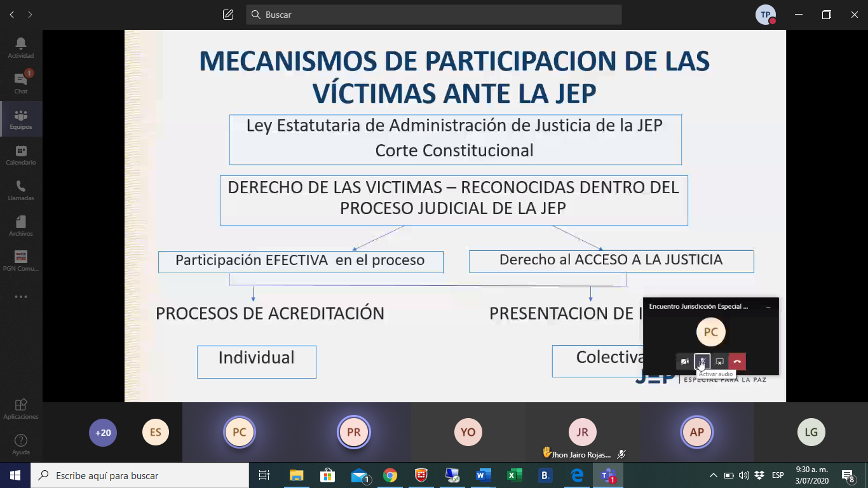
Task: Show the +20 additional participants
Action: tap(103, 433)
